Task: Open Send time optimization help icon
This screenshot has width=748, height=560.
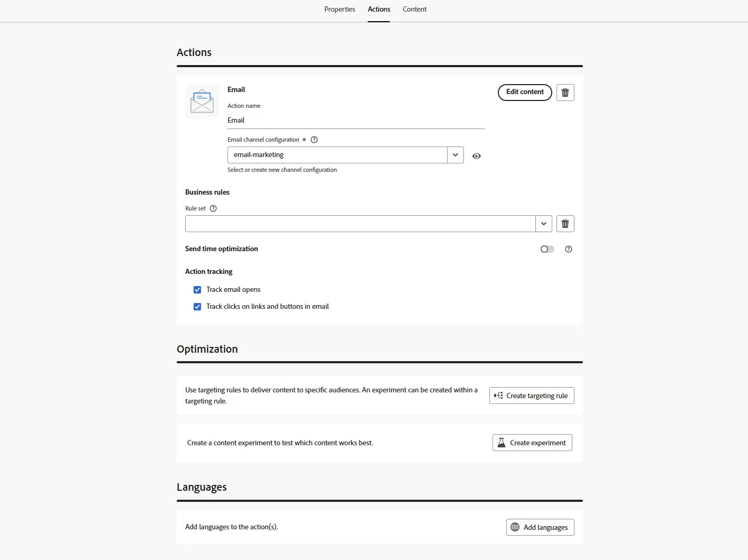Action: (569, 249)
